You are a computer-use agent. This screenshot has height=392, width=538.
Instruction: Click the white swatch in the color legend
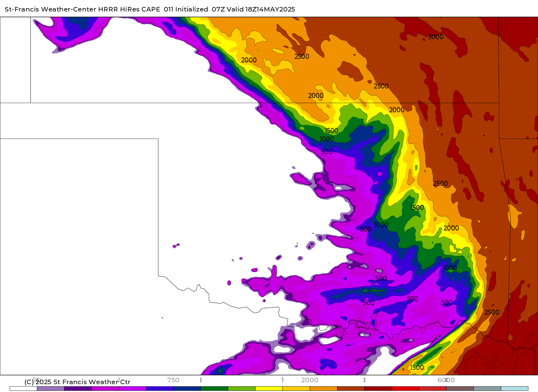[x=23, y=389]
